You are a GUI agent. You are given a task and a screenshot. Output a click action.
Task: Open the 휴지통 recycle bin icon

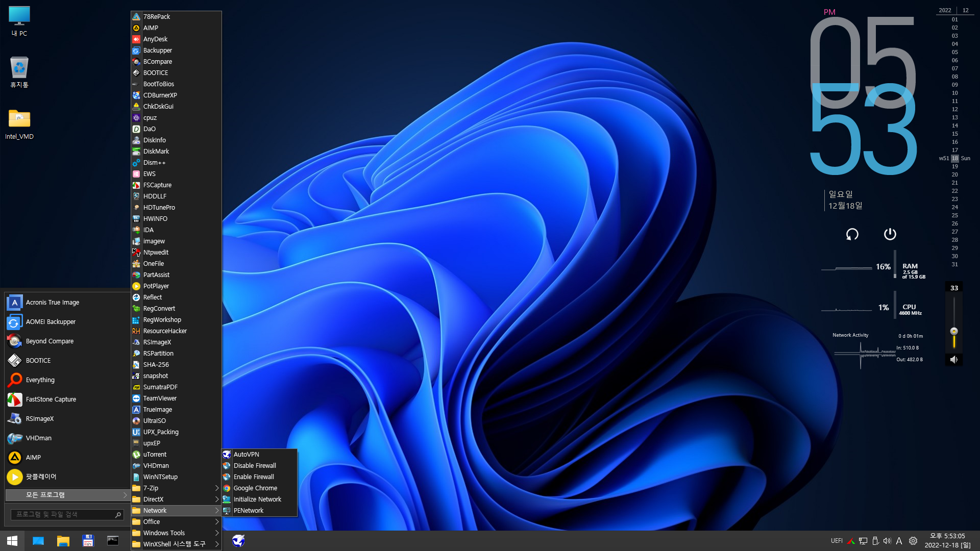[x=19, y=72]
